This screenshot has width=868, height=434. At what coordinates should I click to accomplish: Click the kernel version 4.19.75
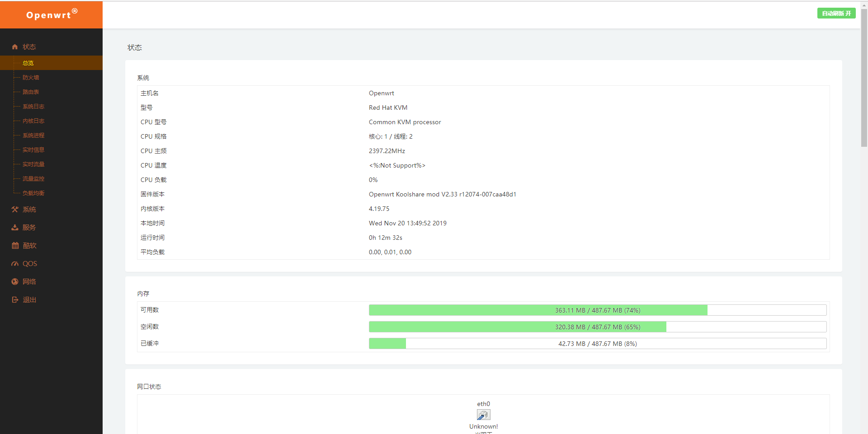point(379,209)
